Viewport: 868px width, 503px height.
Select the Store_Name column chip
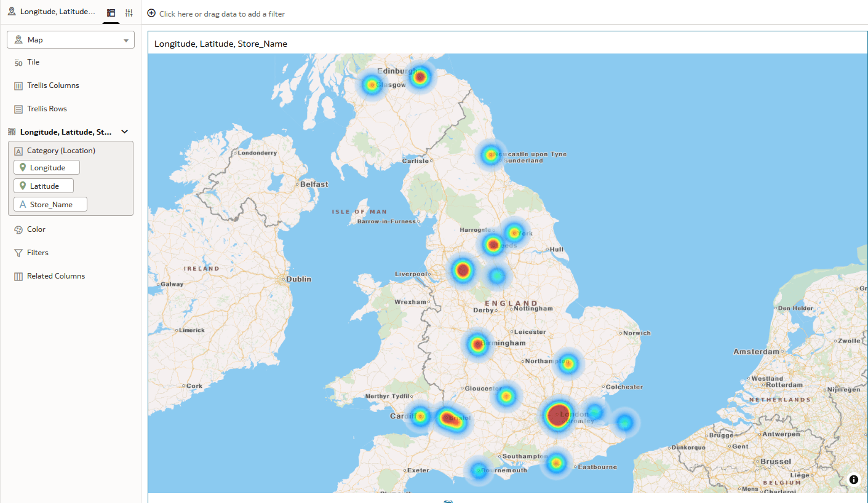[50, 204]
